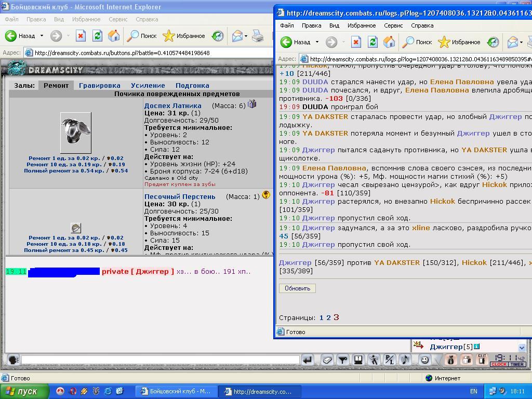Click the EXIT door icon
Image resolution: width=532 pixels, height=399 pixels.
[x=482, y=360]
